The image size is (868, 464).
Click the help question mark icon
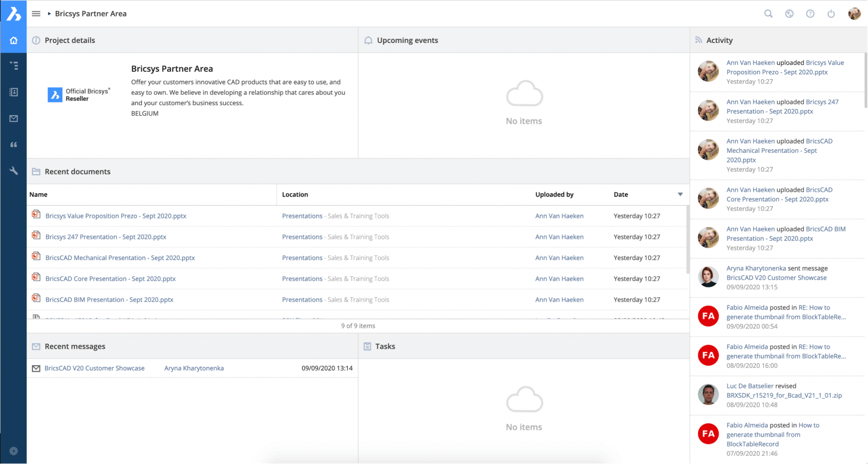click(810, 14)
